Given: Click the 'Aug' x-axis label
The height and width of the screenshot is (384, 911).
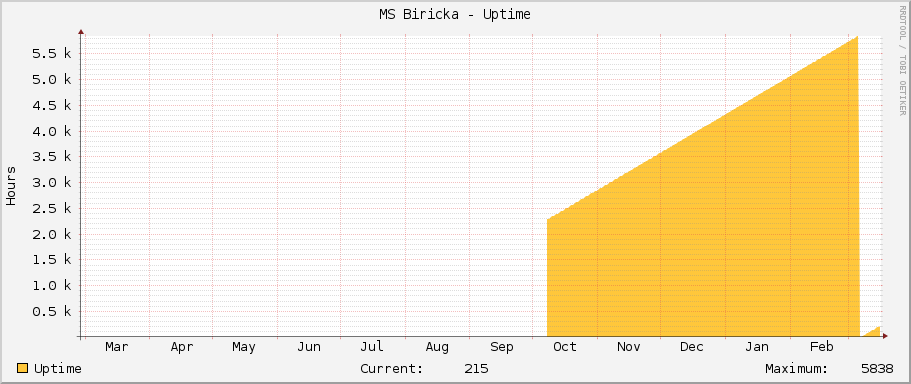Looking at the screenshot, I should (437, 347).
